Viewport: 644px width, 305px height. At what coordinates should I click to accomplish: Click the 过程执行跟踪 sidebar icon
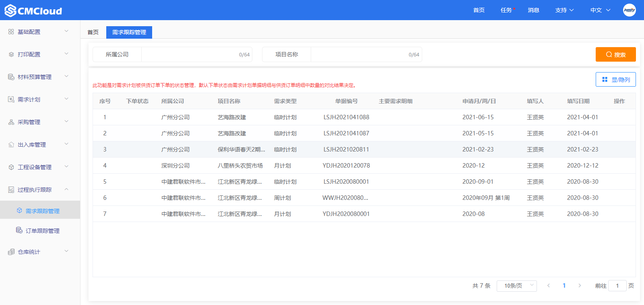click(x=11, y=189)
